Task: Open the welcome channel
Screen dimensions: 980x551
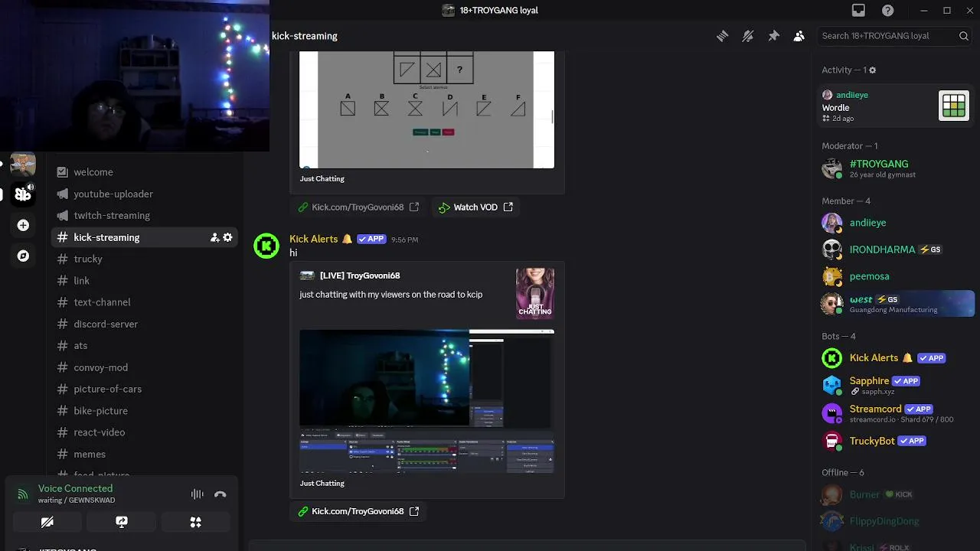Action: [145, 172]
